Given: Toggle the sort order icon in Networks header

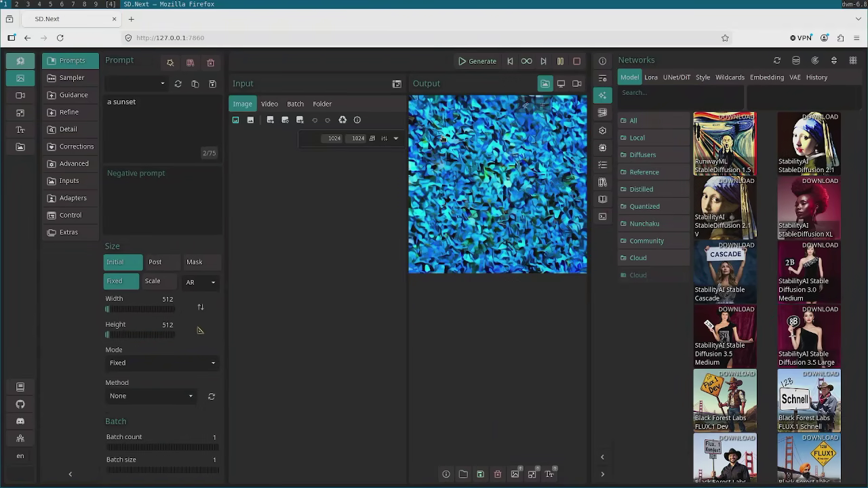Looking at the screenshot, I should pos(834,60).
